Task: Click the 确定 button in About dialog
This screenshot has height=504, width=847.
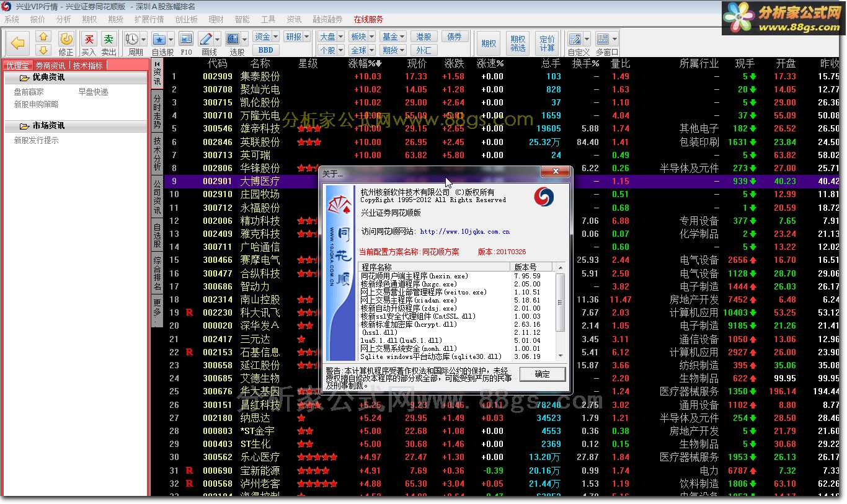Action: pyautogui.click(x=543, y=374)
